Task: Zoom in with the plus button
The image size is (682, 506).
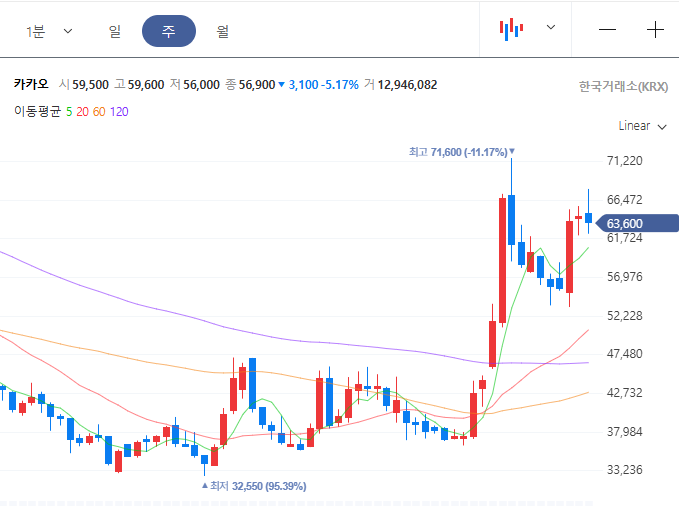Action: coord(655,30)
